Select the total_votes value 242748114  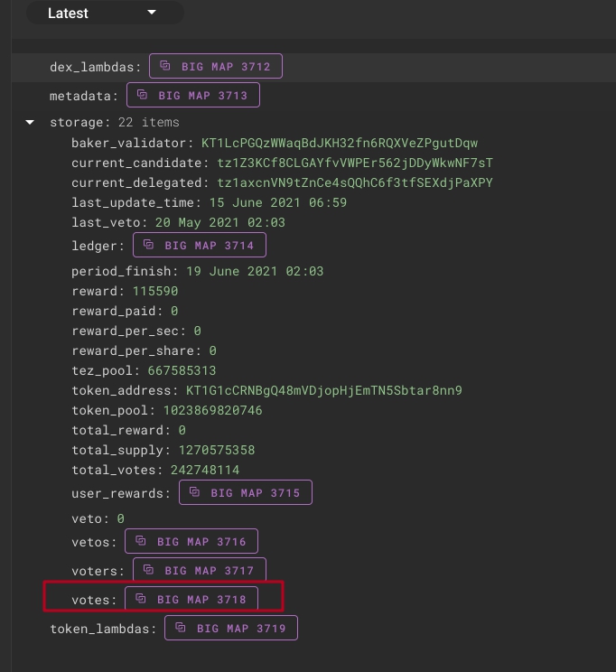pyautogui.click(x=205, y=471)
